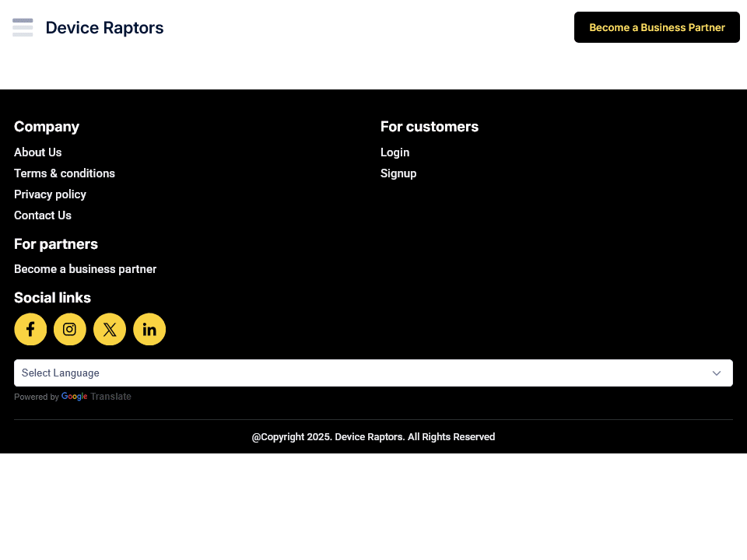Click the chevron arrow in language selector
Screen dimensions: 747x560
coord(717,373)
